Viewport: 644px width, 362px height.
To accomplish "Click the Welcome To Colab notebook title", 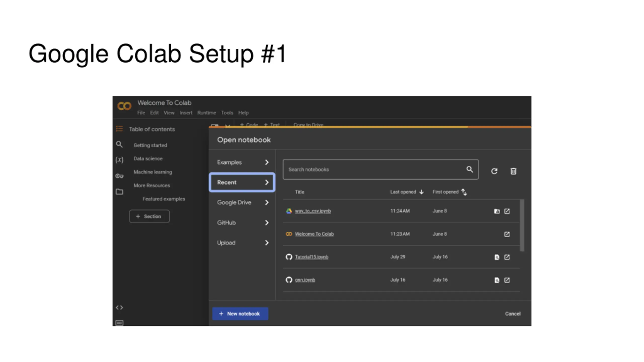I will pyautogui.click(x=164, y=103).
